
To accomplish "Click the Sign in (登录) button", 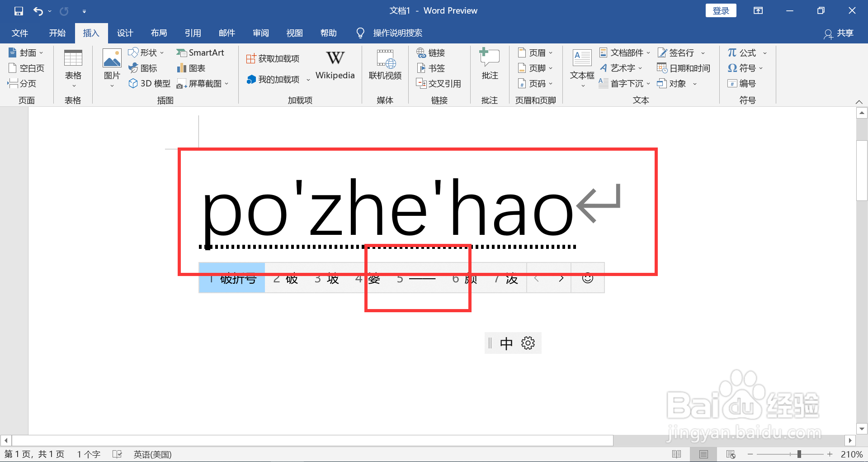I will click(721, 10).
